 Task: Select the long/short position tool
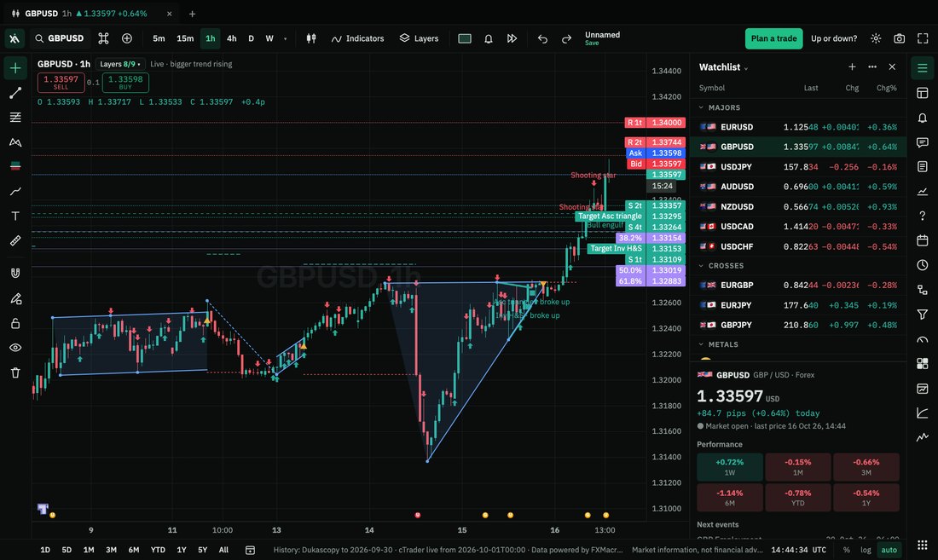[x=15, y=166]
